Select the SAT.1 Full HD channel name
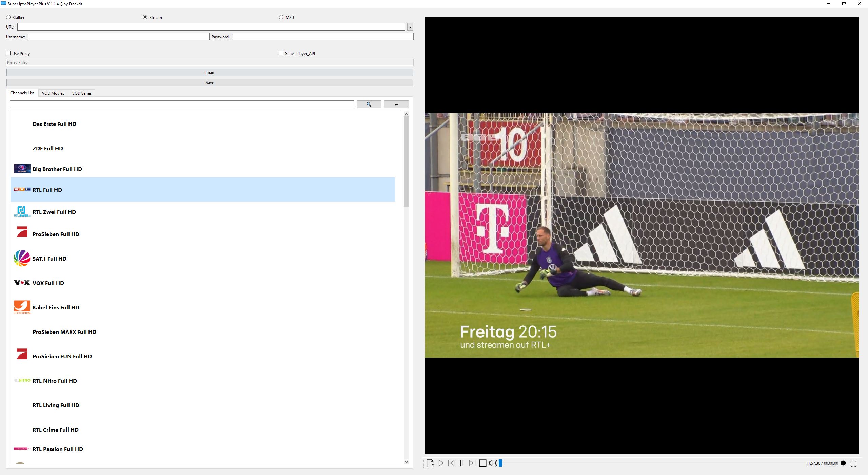The image size is (868, 475). pyautogui.click(x=50, y=259)
